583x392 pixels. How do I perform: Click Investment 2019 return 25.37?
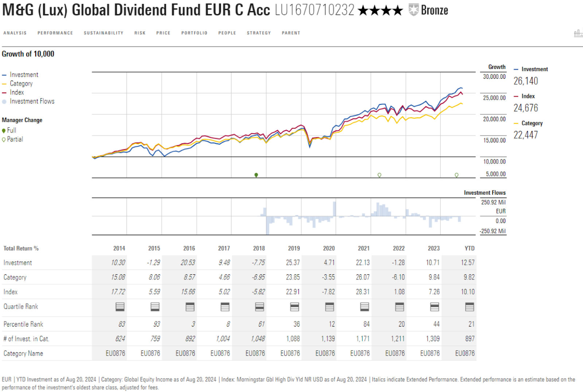293,262
